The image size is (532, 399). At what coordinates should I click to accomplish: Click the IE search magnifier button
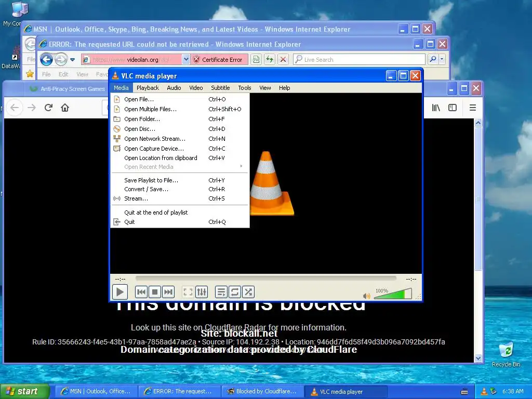tap(433, 59)
